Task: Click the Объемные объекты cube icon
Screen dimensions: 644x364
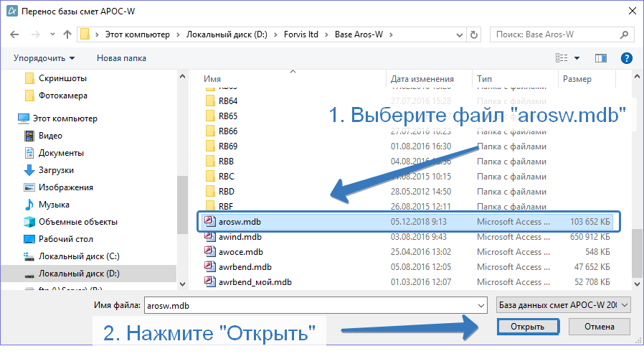Action: coord(29,222)
